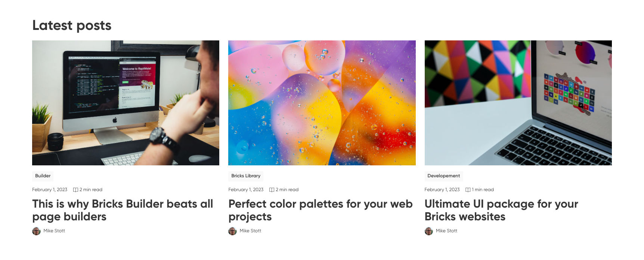Click Mike Stott name under second post
Viewport: 644px width, 260px height.
pyautogui.click(x=250, y=231)
